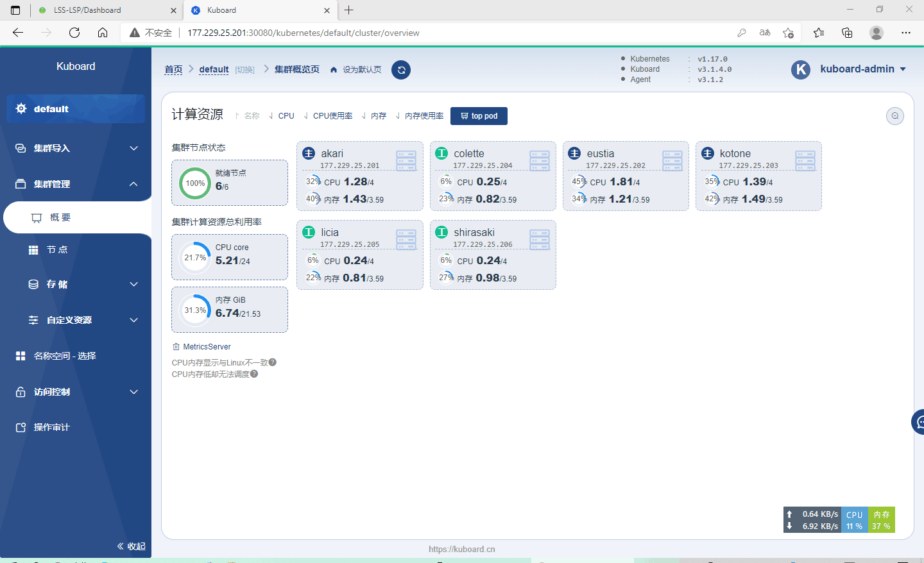Image resolution: width=924 pixels, height=563 pixels.
Task: Click the refresh cluster overview icon
Action: pyautogui.click(x=401, y=70)
